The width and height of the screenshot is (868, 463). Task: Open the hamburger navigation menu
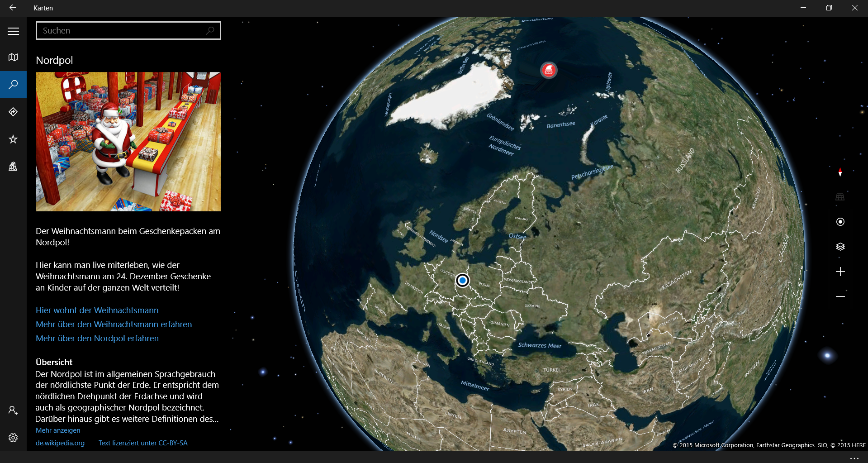(x=13, y=31)
